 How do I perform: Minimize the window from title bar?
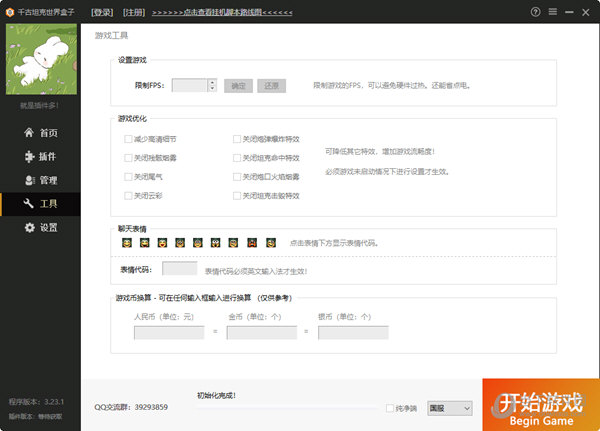point(569,12)
